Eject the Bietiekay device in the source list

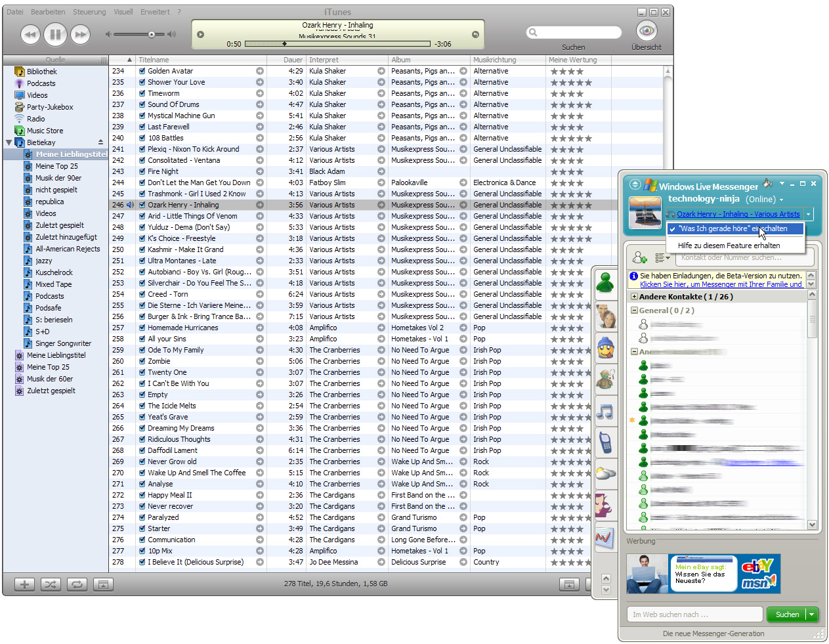click(x=100, y=142)
